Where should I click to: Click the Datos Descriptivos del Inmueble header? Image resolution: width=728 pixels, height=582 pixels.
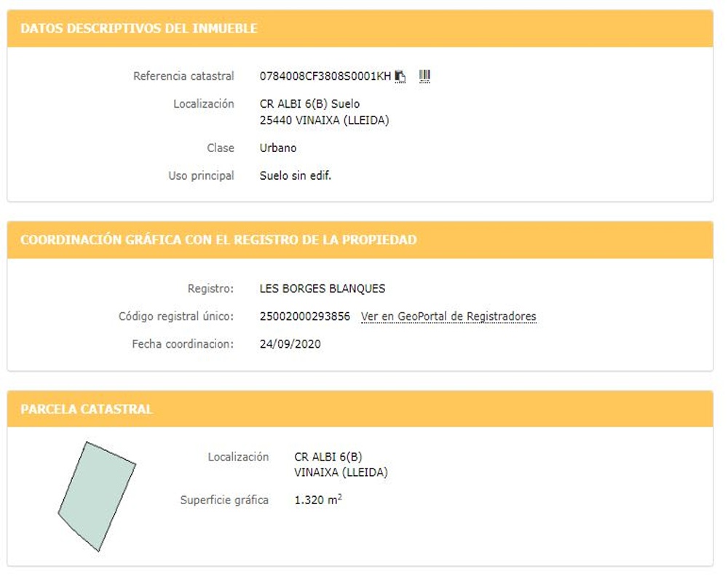[139, 29]
